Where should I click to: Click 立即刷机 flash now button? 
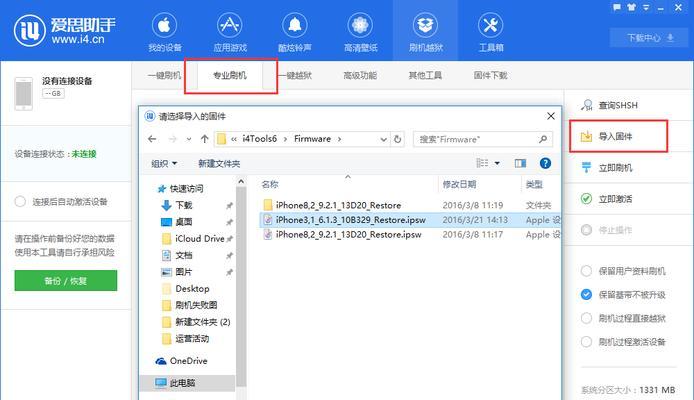[x=606, y=168]
